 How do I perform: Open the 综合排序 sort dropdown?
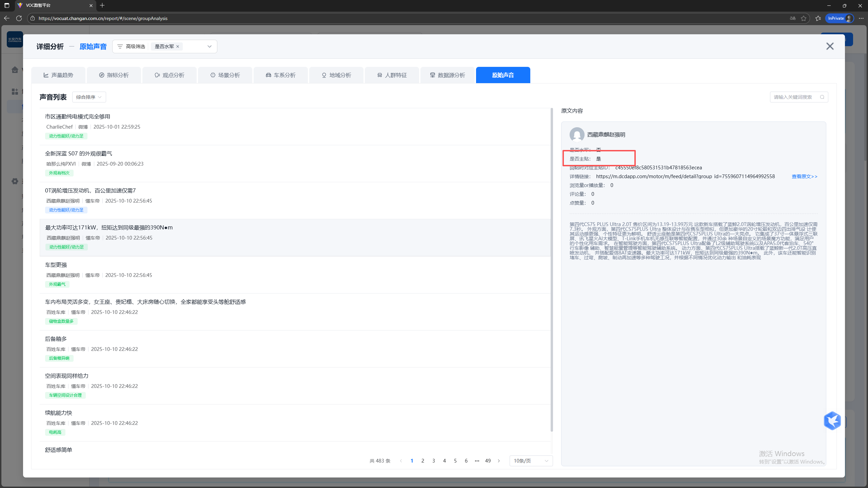click(x=89, y=97)
